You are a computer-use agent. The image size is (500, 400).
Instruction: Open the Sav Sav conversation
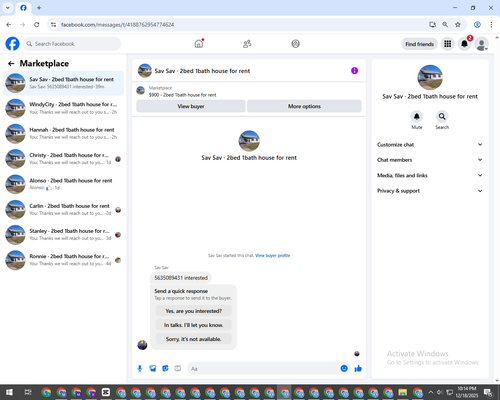63,83
